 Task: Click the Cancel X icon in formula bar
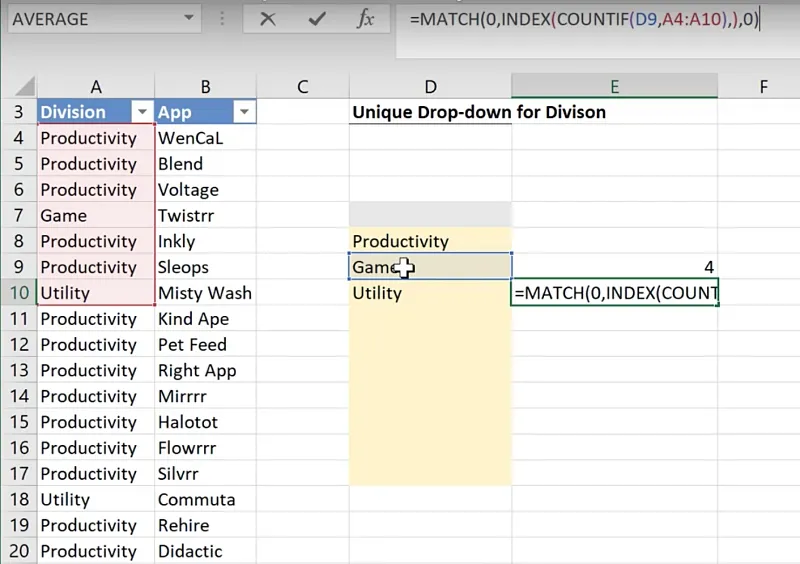268,19
